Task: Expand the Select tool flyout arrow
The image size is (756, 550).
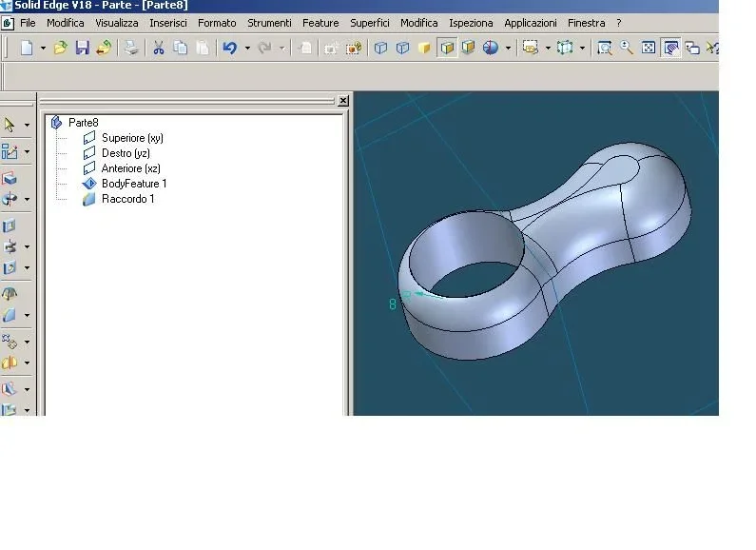Action: coord(27,126)
